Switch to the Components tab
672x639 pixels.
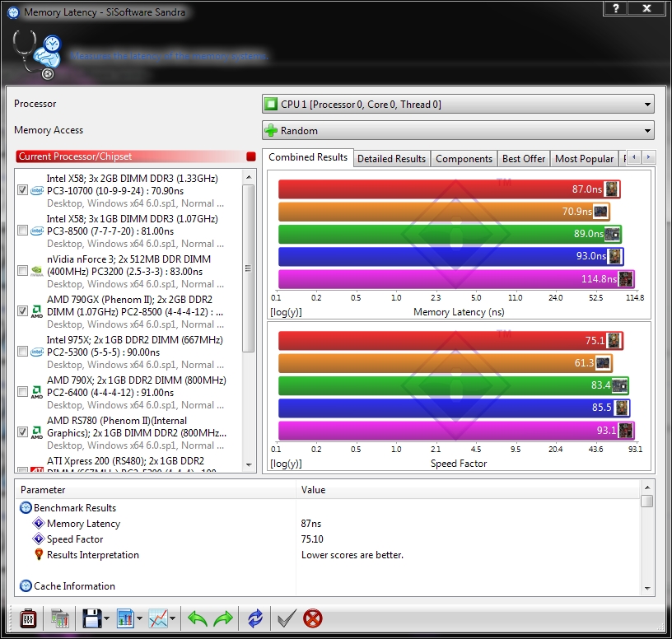pyautogui.click(x=464, y=159)
